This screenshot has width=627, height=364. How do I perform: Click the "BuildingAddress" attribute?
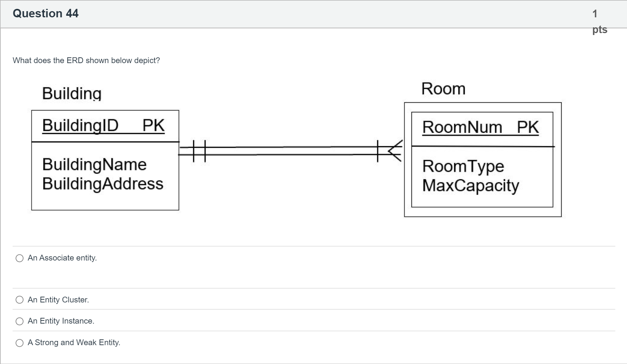point(103,184)
